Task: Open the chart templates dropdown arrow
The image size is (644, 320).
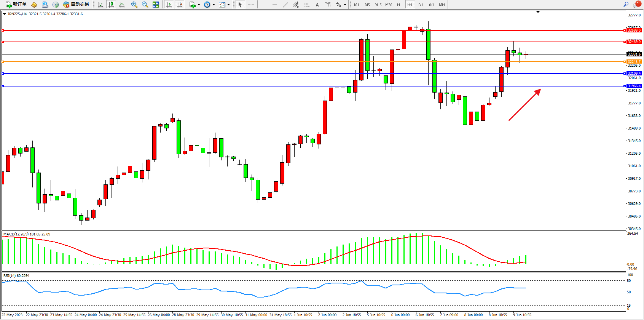Action: pos(228,5)
